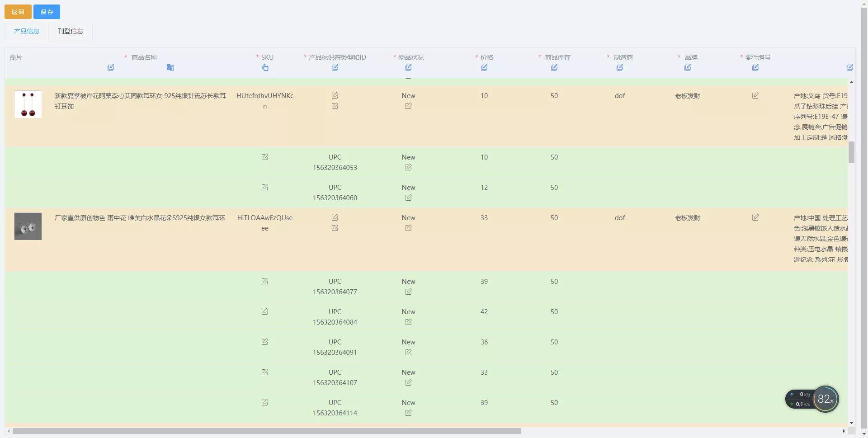Click the table's vertical scrollbar thumb

[x=851, y=152]
